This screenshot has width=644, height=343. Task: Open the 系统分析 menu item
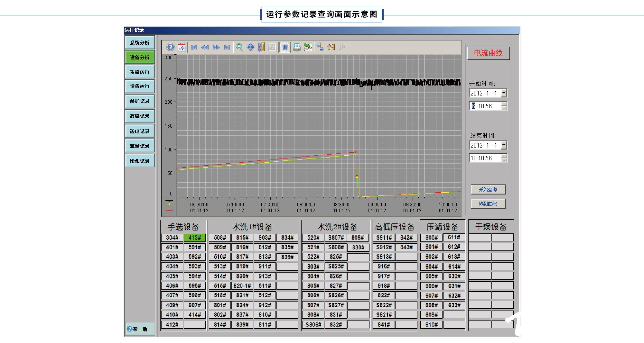[x=140, y=43]
